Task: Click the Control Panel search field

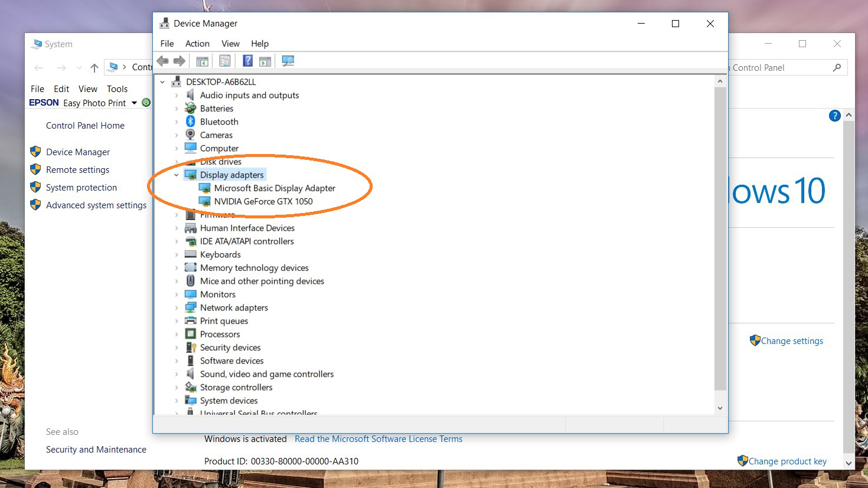Action: [x=778, y=68]
